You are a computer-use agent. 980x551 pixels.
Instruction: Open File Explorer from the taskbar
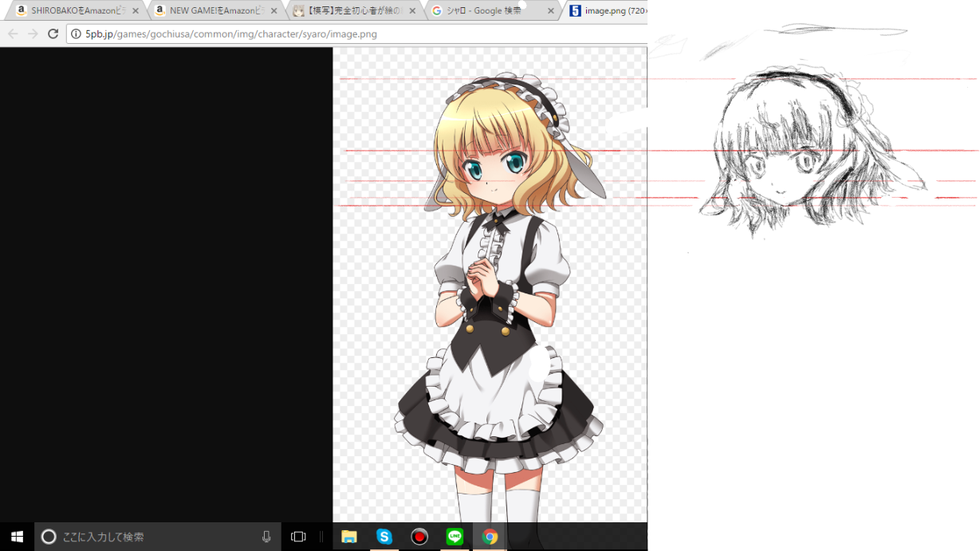349,537
